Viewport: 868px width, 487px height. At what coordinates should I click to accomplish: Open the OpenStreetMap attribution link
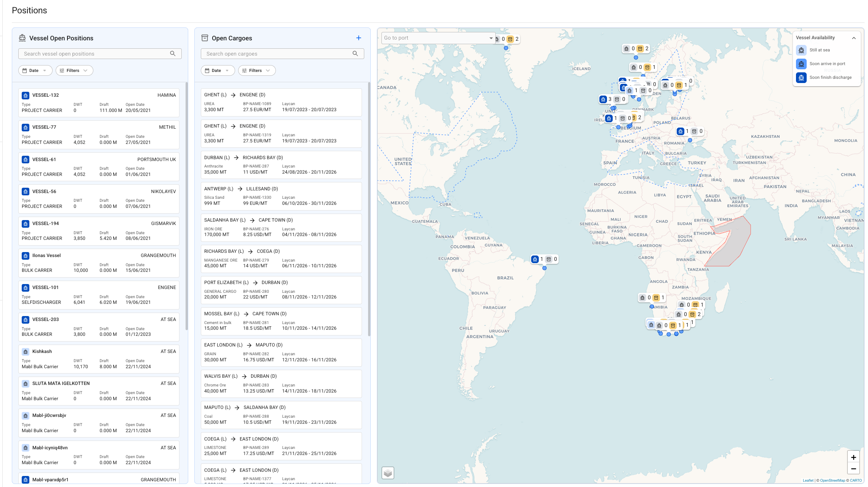(833, 481)
